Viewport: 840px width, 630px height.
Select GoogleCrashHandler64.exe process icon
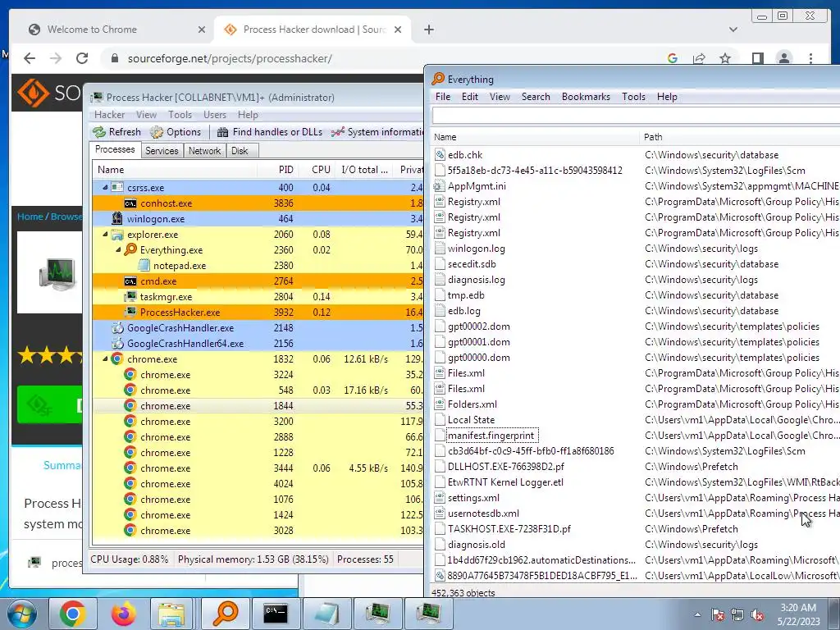[x=117, y=344]
